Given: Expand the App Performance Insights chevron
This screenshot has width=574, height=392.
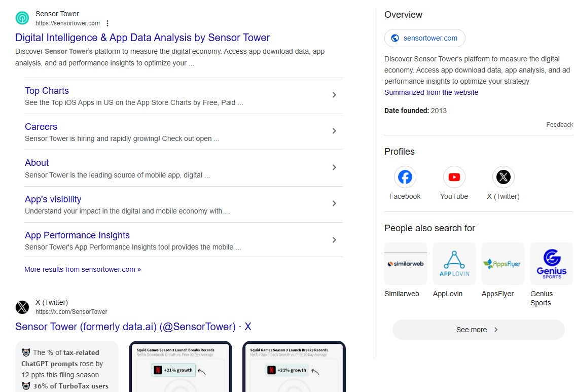Looking at the screenshot, I should point(334,240).
